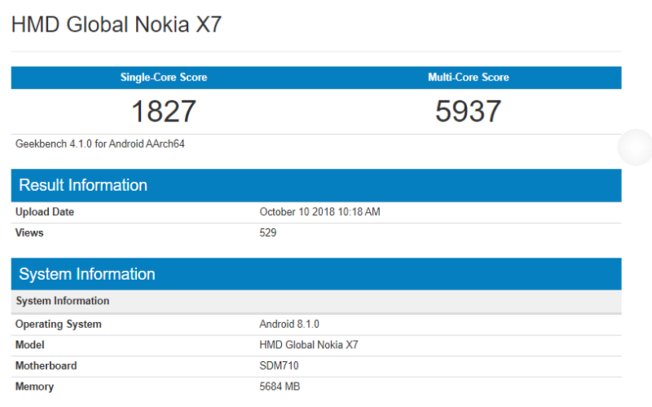This screenshot has width=652, height=407.
Task: Click the Upload Date label
Action: pyautogui.click(x=44, y=212)
